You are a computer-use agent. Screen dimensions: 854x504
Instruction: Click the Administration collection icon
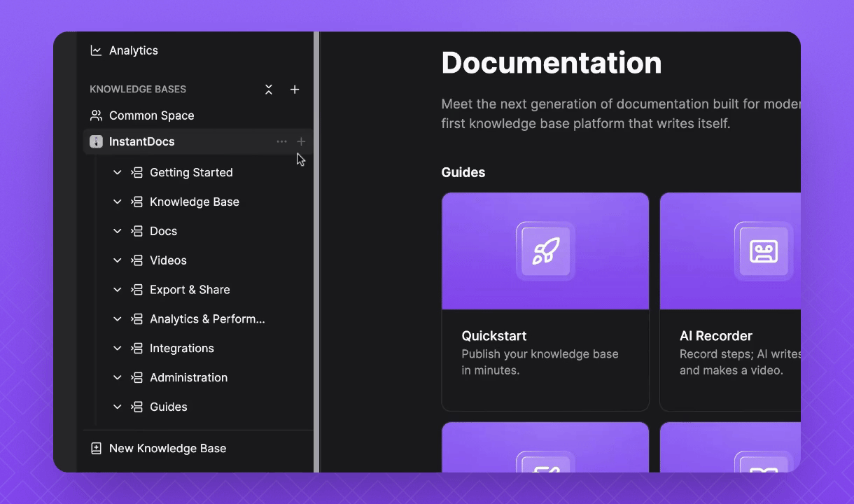click(x=137, y=378)
